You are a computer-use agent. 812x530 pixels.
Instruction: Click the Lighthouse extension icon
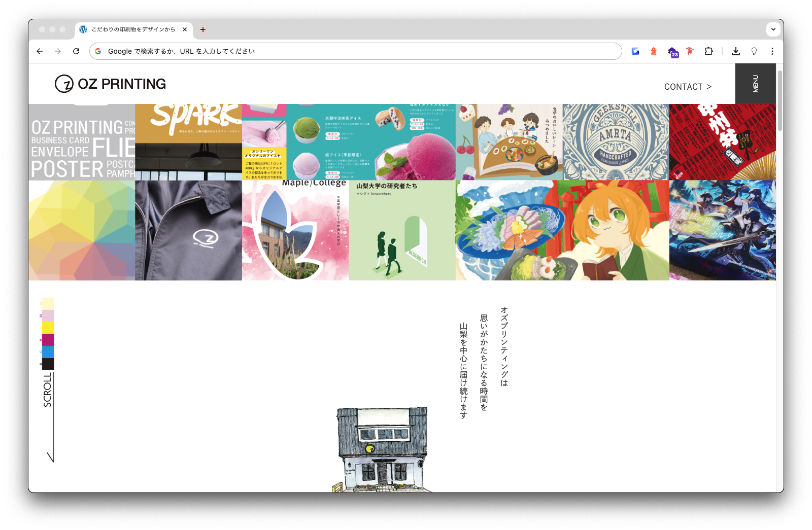[x=654, y=51]
